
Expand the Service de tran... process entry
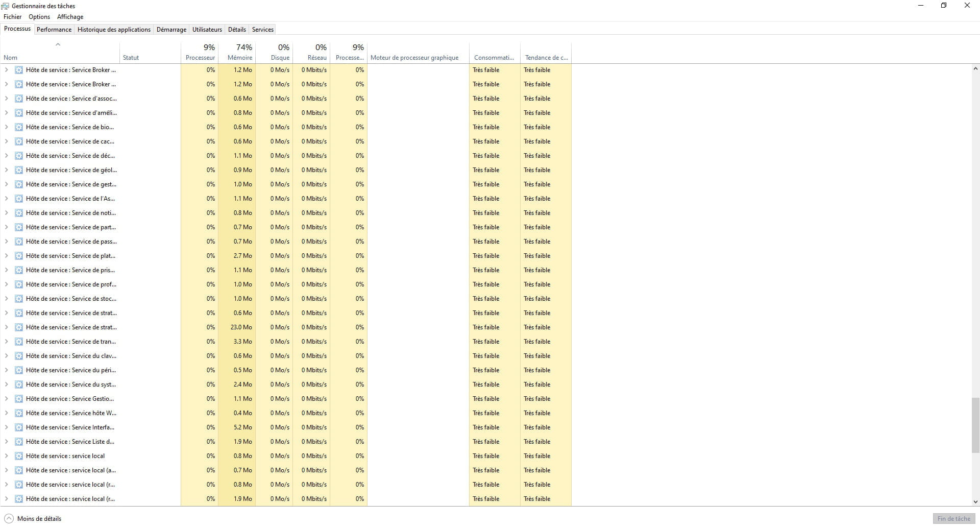click(6, 342)
